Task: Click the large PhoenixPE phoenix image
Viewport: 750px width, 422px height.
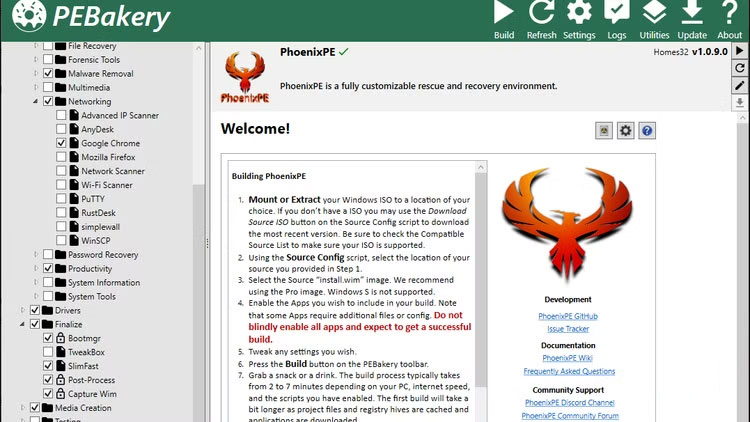Action: (567, 224)
